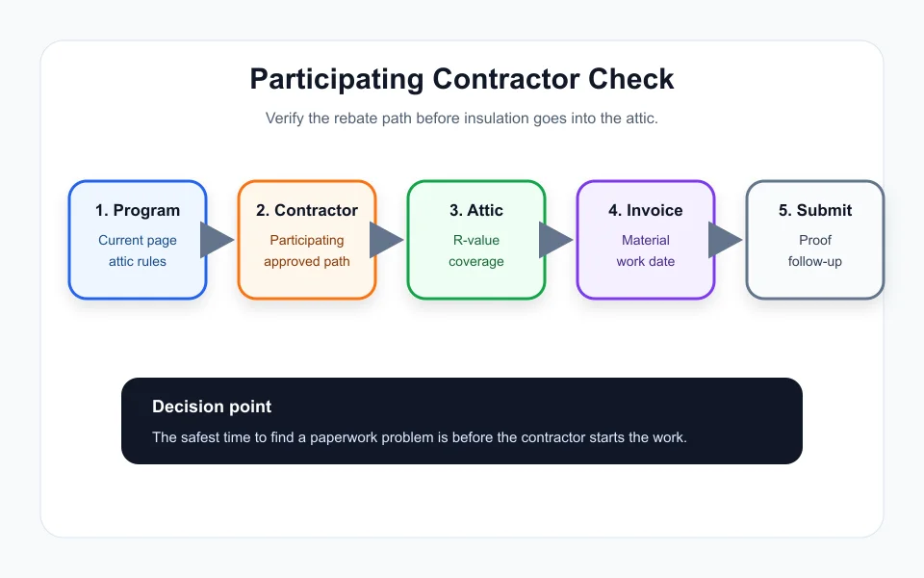
Task: Click arrow between Program and Contractor
Action: (217, 240)
